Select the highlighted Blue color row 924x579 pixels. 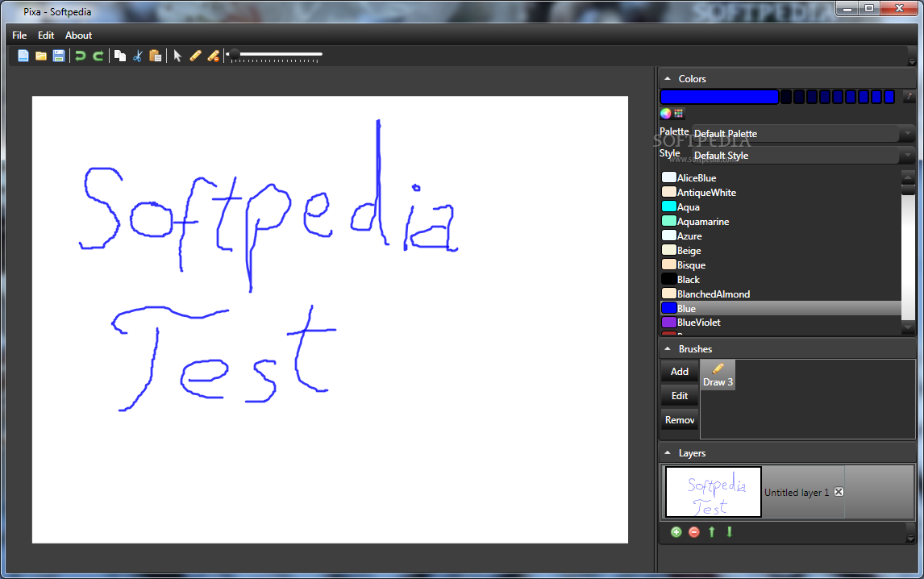pyautogui.click(x=780, y=308)
